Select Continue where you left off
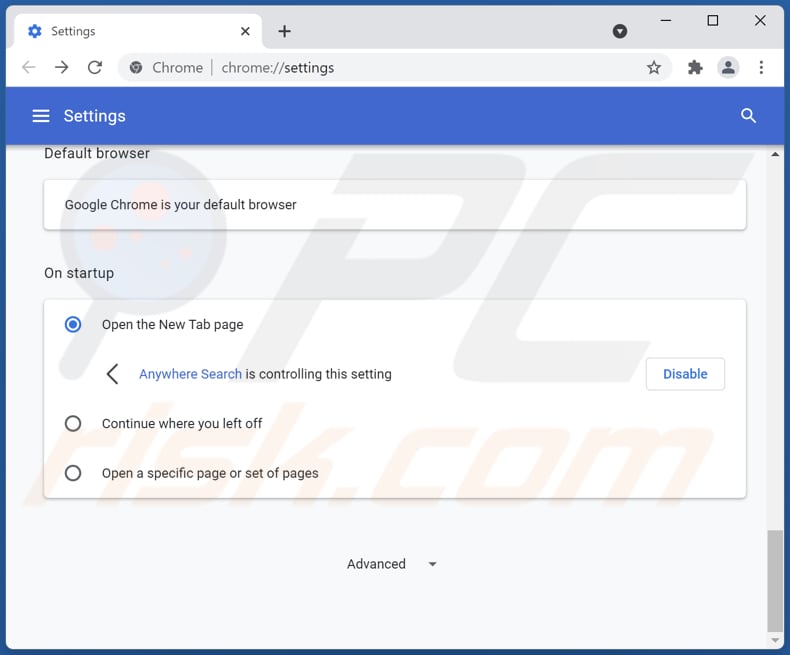The image size is (790, 655). 73,423
